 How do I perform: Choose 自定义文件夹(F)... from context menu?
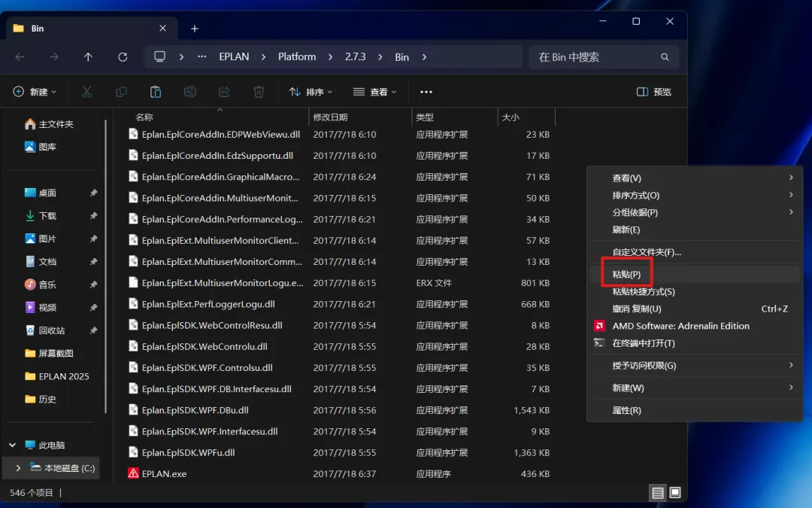pyautogui.click(x=694, y=252)
